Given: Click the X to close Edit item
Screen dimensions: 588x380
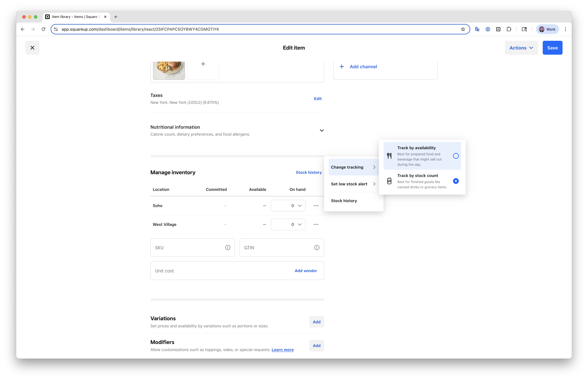Looking at the screenshot, I should (x=32, y=48).
